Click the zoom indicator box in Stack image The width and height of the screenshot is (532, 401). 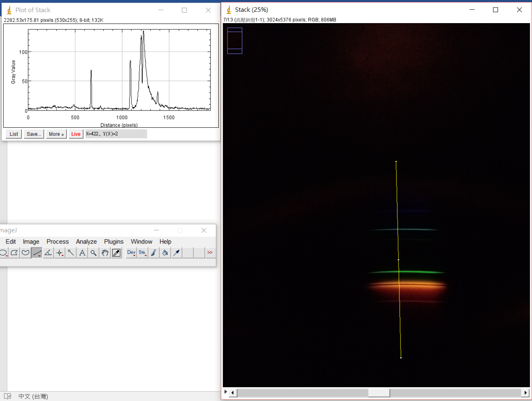click(x=235, y=41)
